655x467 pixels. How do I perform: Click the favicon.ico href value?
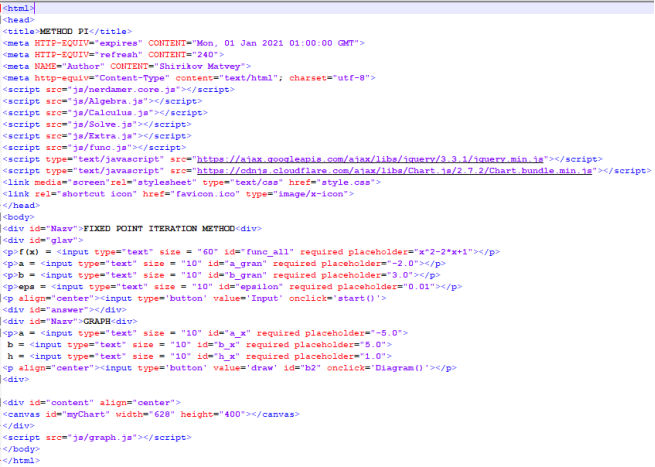point(206,194)
